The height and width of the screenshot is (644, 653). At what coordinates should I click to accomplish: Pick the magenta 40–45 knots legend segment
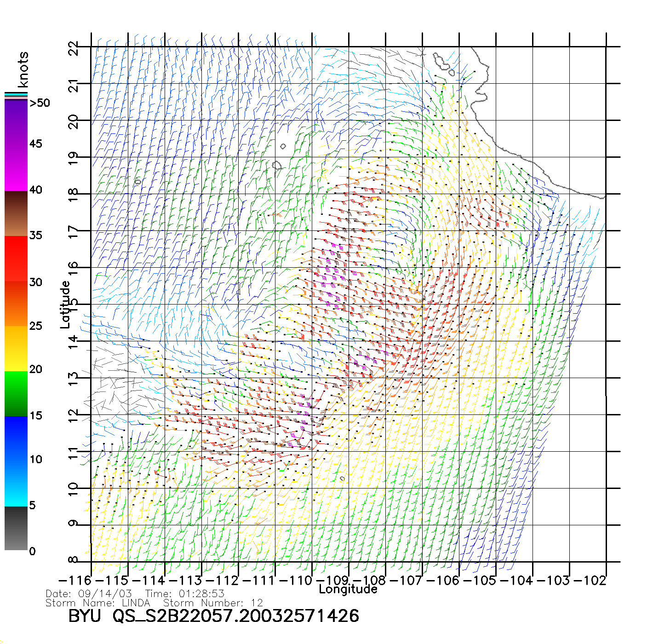click(x=16, y=168)
